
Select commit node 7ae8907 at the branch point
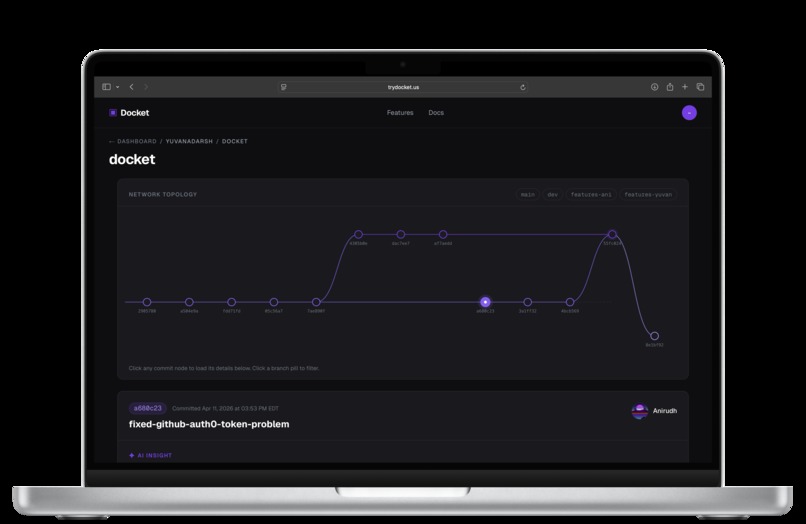(x=316, y=302)
